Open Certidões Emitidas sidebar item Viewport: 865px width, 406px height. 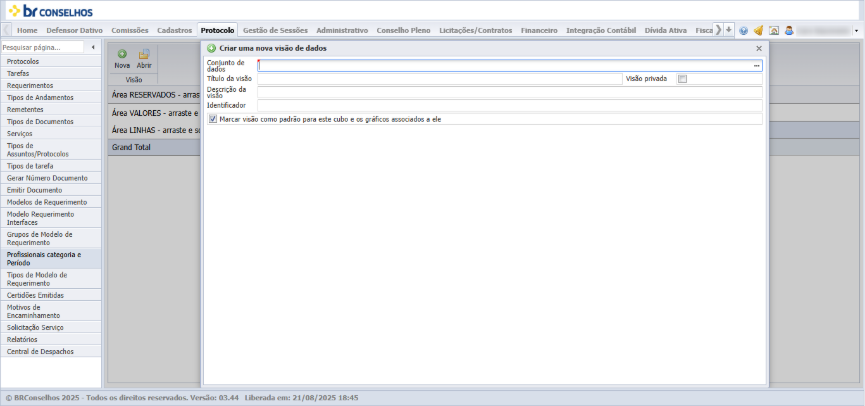pyautogui.click(x=51, y=295)
